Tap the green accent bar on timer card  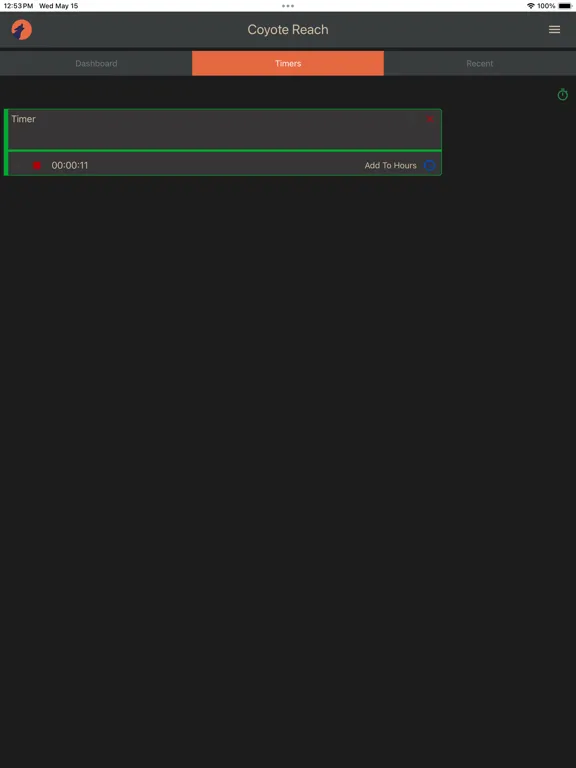(x=6, y=142)
